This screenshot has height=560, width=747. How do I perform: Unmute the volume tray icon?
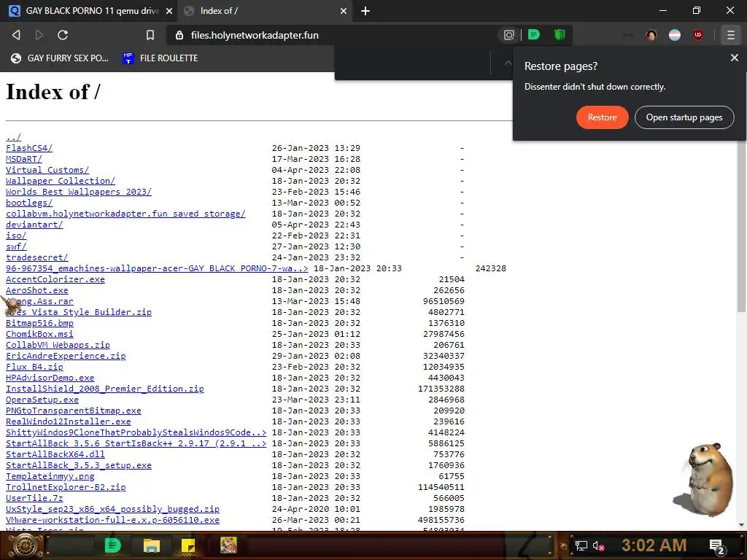tap(598, 546)
